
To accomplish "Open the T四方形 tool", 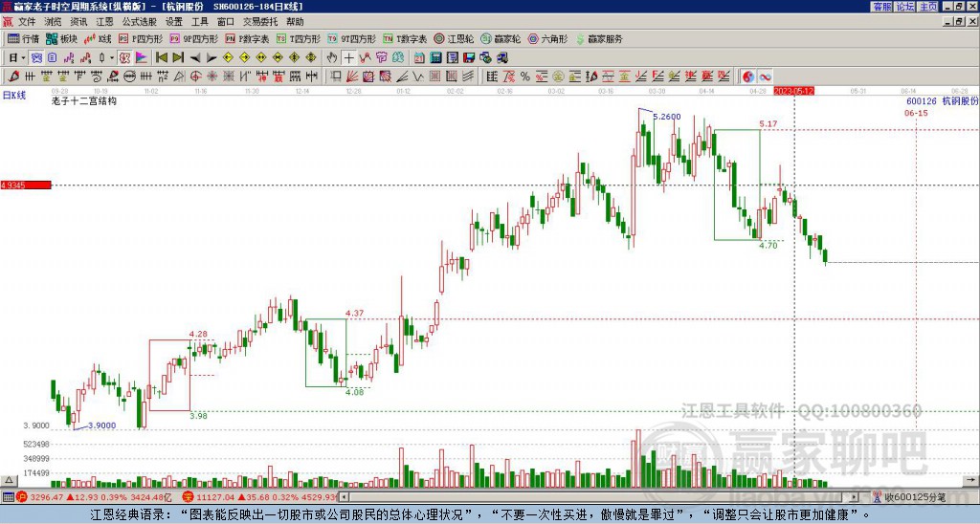I will (x=299, y=38).
